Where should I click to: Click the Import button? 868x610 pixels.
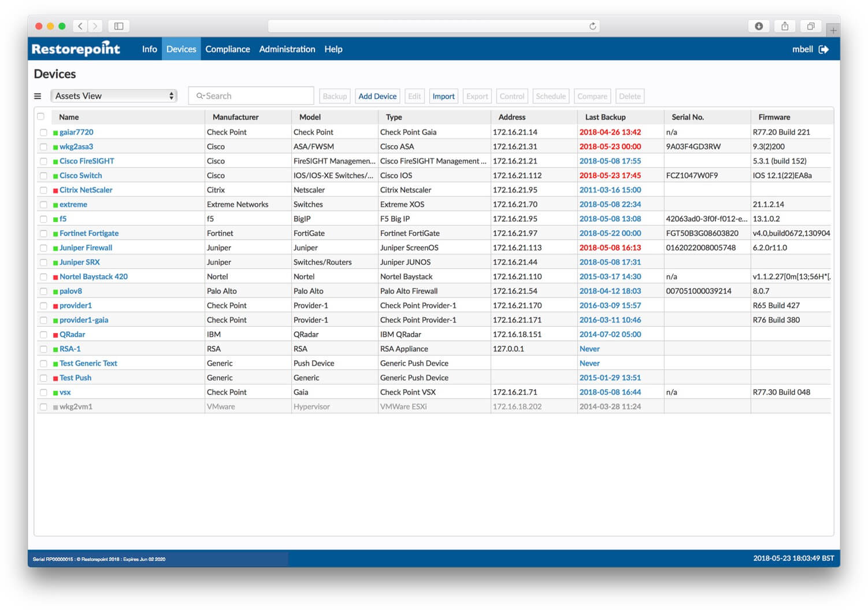[443, 95]
